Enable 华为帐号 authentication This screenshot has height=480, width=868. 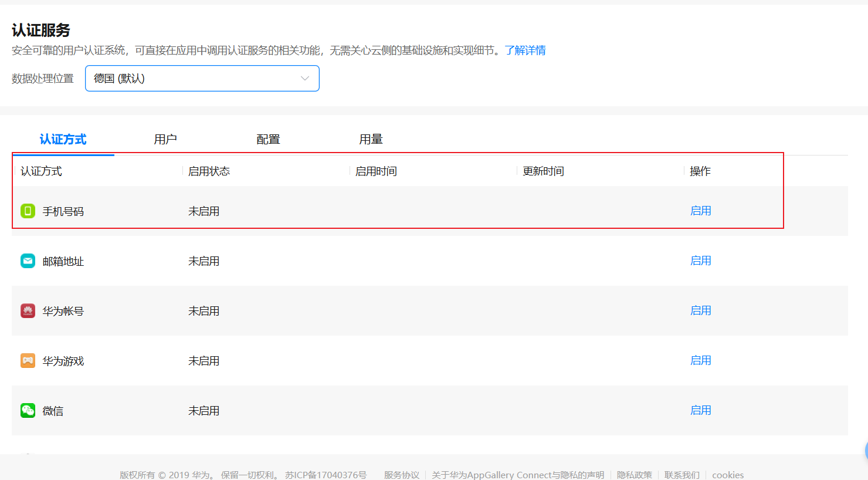pyautogui.click(x=700, y=310)
